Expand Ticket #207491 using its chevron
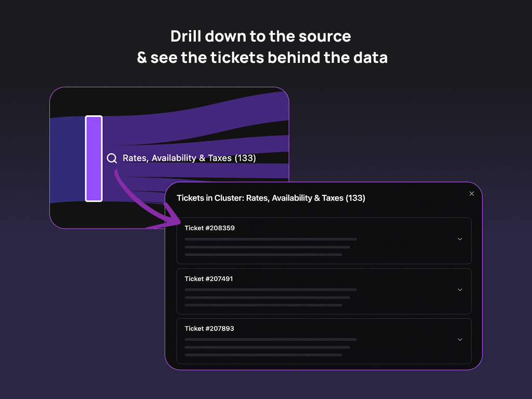Viewport: 532px width, 399px height. coord(460,289)
